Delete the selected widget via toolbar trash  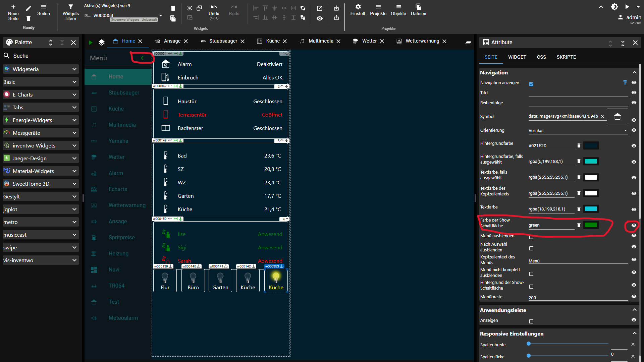coord(173,8)
